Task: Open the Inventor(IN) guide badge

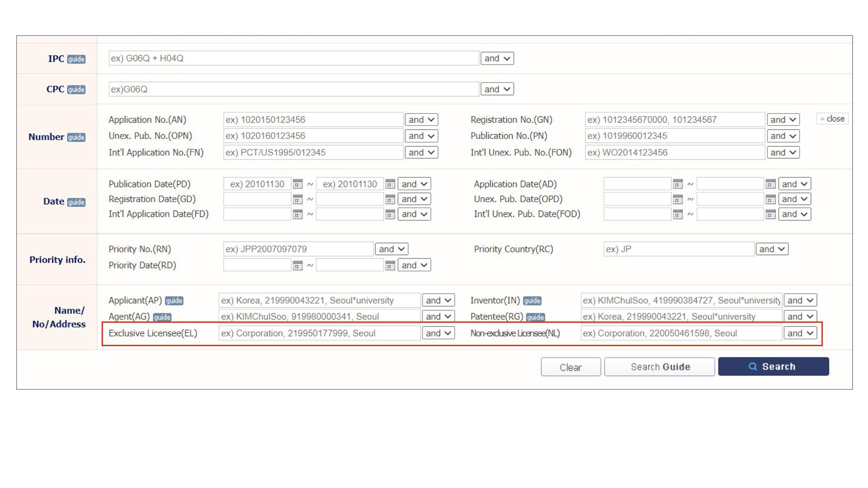Action: 532,301
